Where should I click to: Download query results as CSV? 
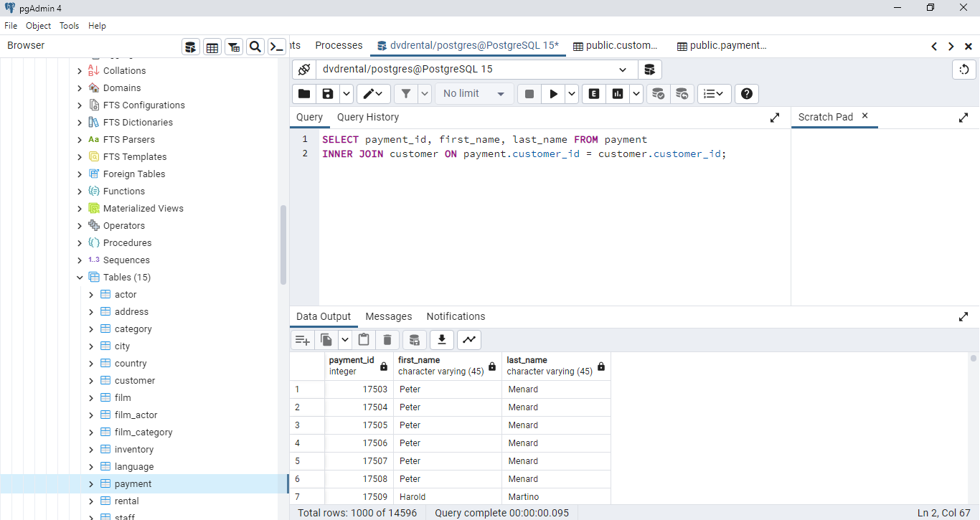442,340
